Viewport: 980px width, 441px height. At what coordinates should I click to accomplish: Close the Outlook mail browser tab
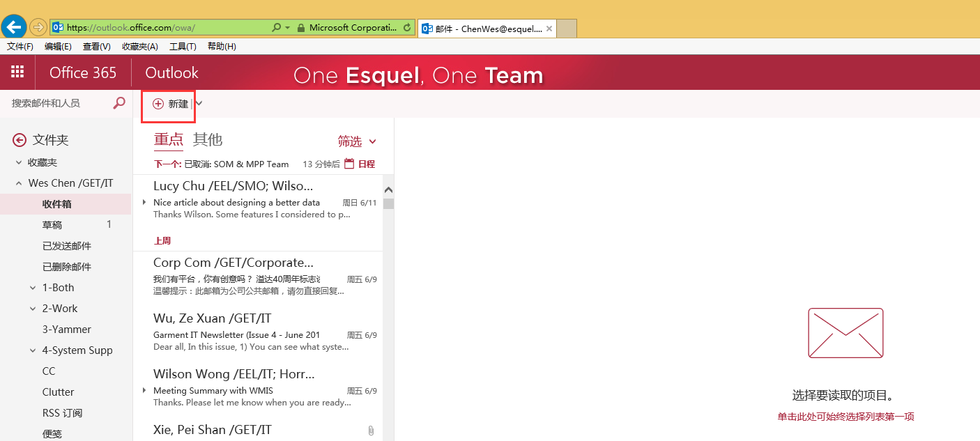coord(549,29)
